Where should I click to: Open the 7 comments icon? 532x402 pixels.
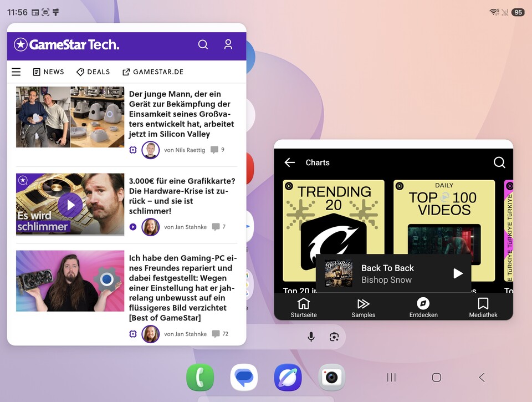pyautogui.click(x=216, y=227)
